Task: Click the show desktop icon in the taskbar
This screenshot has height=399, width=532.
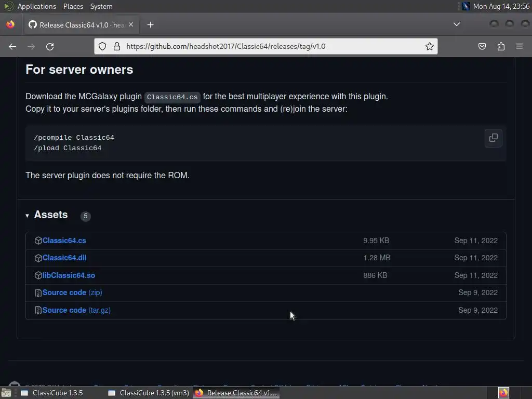Action: (6, 393)
